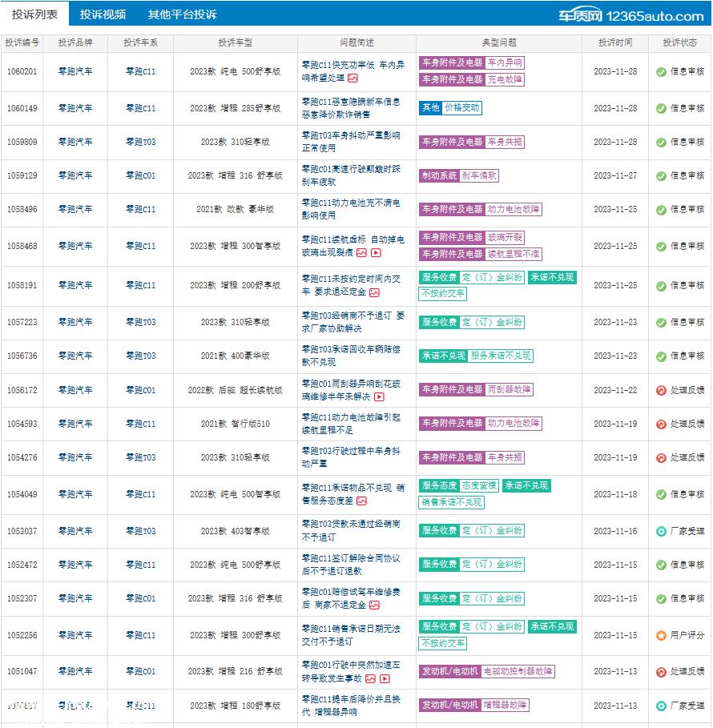Image resolution: width=713 pixels, height=728 pixels.
Task: Switch to the 投诉视频 tab
Action: pos(103,14)
